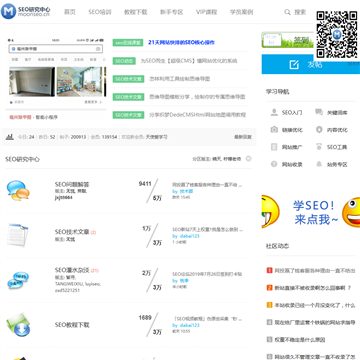Image resolution: width=360 pixels, height=360 pixels.
Task: Click the SEO问题解答 chat bubbles icon
Action: 18,190
